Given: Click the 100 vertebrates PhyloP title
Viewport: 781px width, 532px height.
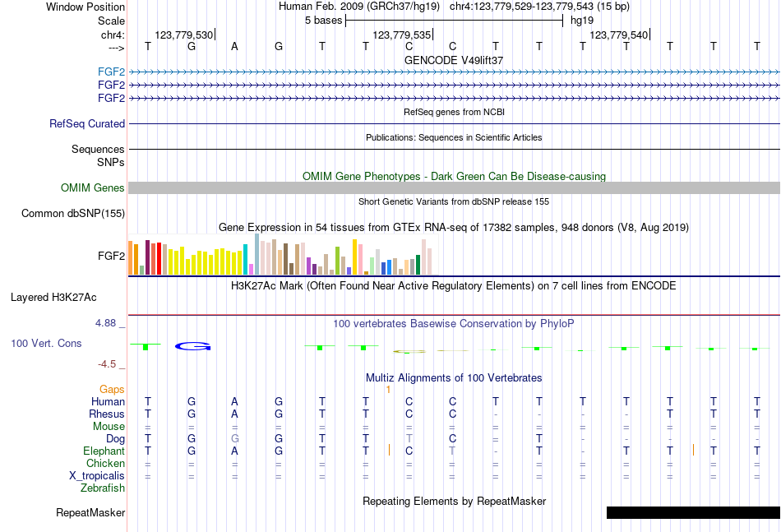Looking at the screenshot, I should pyautogui.click(x=454, y=324).
